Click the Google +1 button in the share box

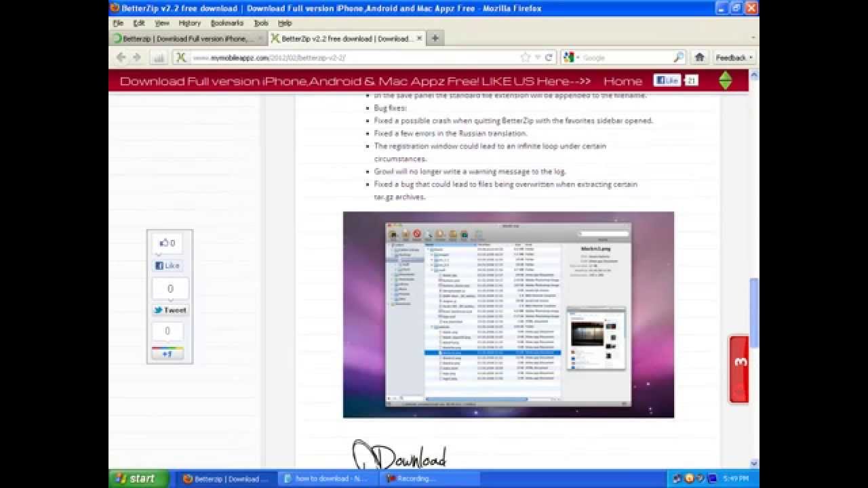[x=167, y=353]
